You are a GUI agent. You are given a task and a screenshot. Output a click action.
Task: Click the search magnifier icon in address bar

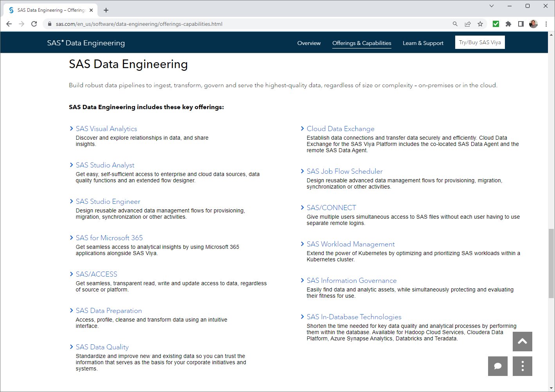click(x=455, y=24)
